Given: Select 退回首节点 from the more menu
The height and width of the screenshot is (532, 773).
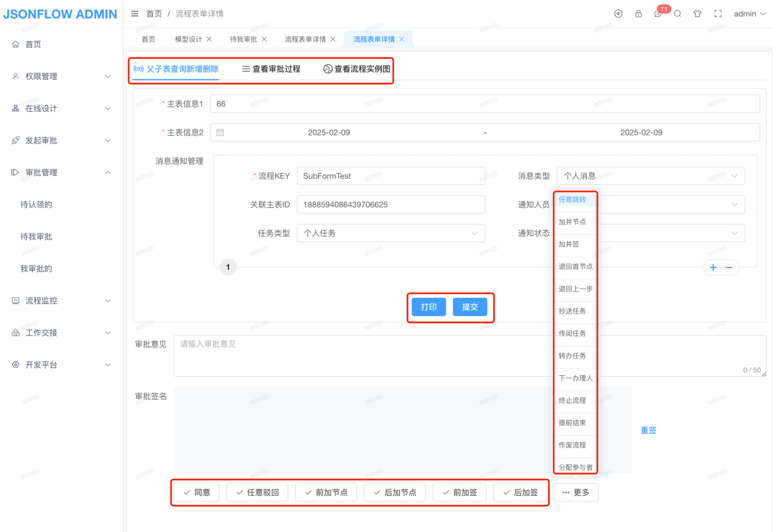Looking at the screenshot, I should click(x=575, y=266).
